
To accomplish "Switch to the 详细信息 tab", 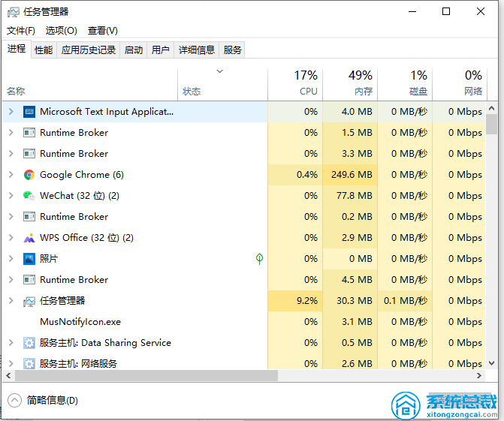I will [x=196, y=50].
